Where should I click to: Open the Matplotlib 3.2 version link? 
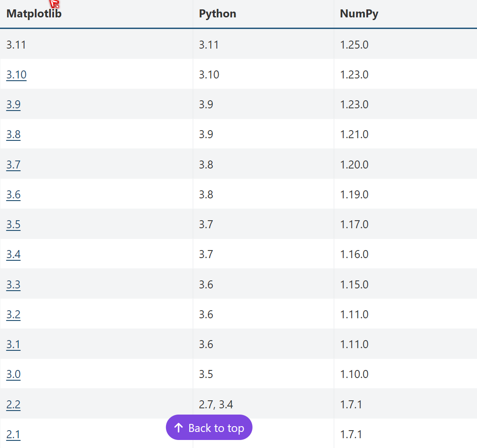13,314
